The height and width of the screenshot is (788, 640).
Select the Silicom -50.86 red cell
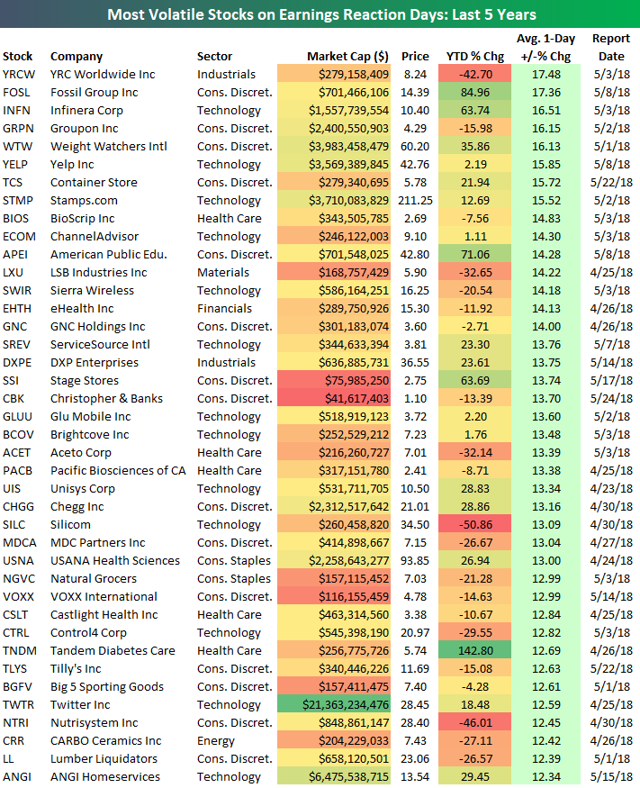475,525
